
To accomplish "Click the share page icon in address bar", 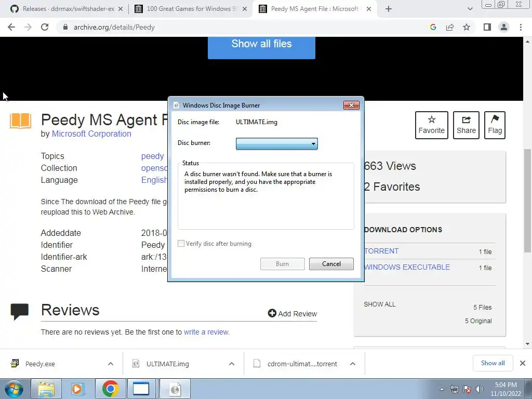I will [450, 27].
